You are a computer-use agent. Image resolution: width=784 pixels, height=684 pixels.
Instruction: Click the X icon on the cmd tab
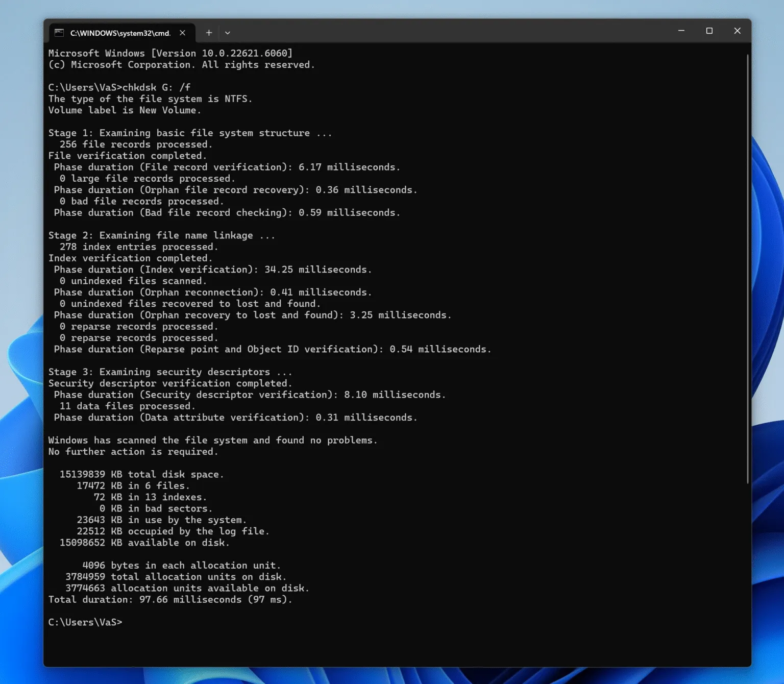click(x=182, y=32)
